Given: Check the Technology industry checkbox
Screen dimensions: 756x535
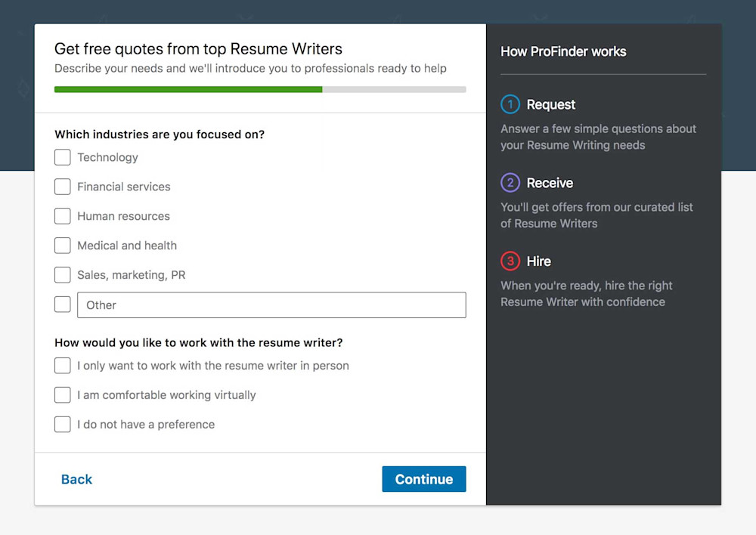Looking at the screenshot, I should (62, 157).
